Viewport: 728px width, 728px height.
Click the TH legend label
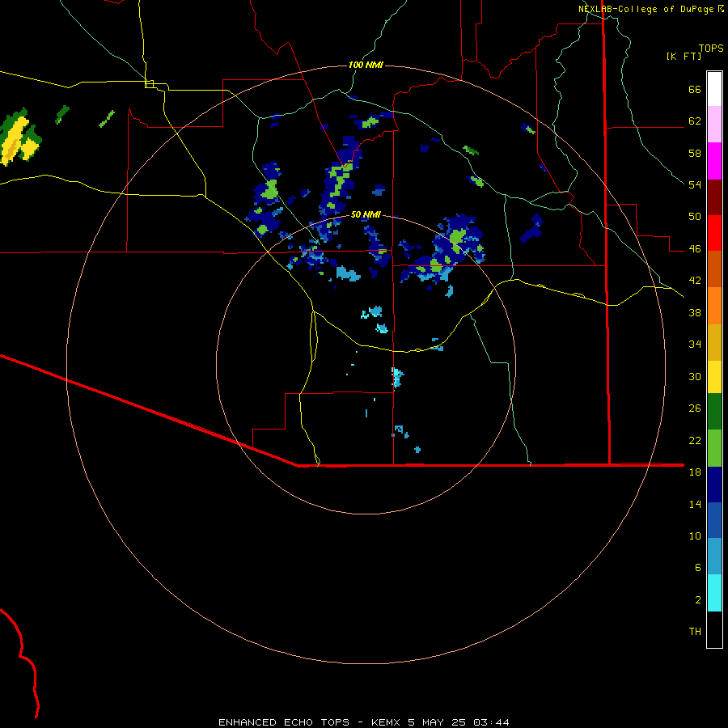[695, 632]
